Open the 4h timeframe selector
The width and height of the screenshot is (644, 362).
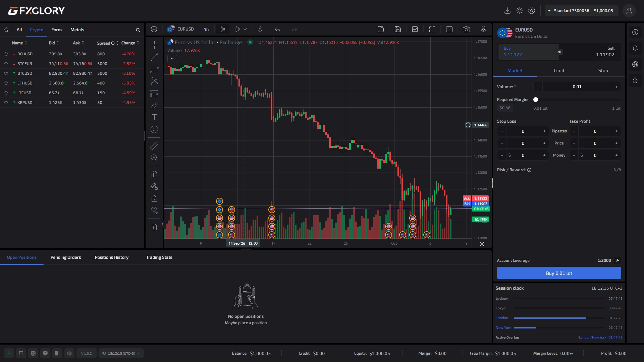click(206, 29)
